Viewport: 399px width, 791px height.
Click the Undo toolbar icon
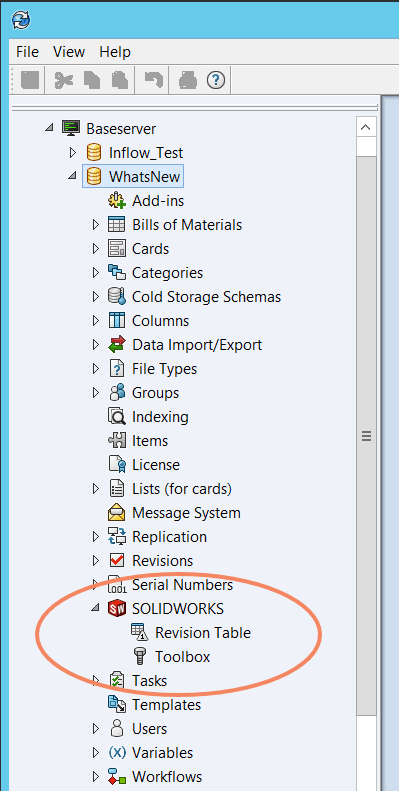point(153,80)
